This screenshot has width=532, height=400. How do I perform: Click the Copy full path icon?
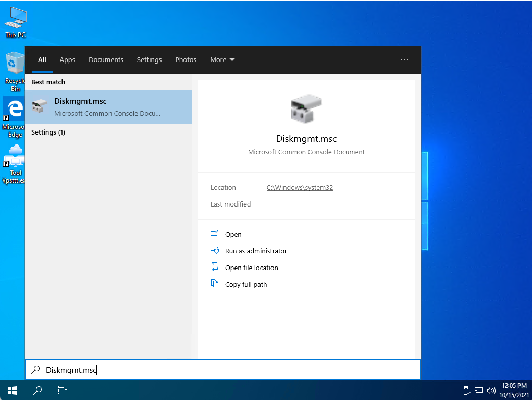(215, 283)
